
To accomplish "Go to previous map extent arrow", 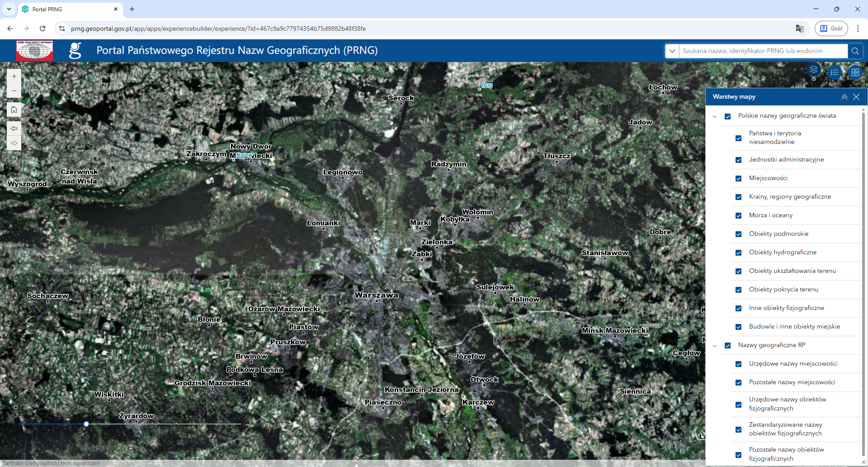I will tap(14, 129).
